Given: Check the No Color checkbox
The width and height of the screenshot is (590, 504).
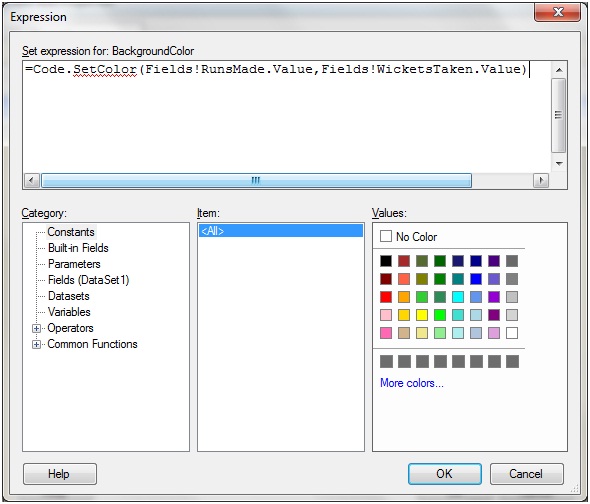Looking at the screenshot, I should click(x=386, y=236).
